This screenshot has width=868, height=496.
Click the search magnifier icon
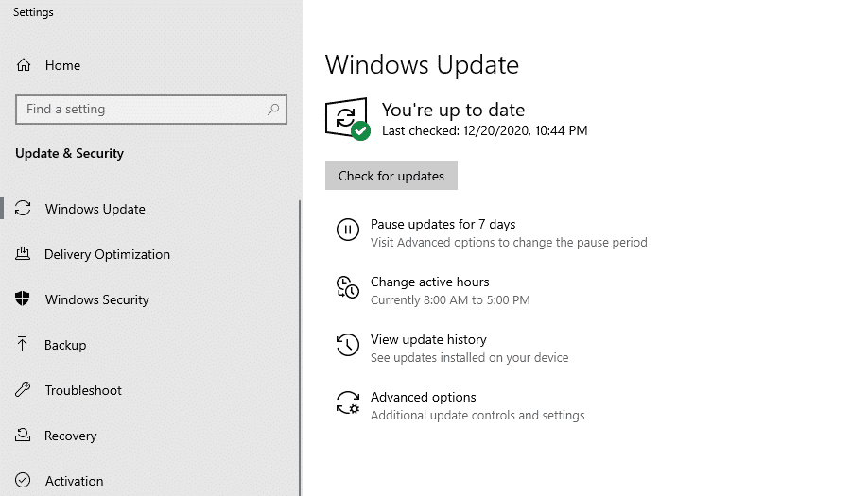coord(273,110)
